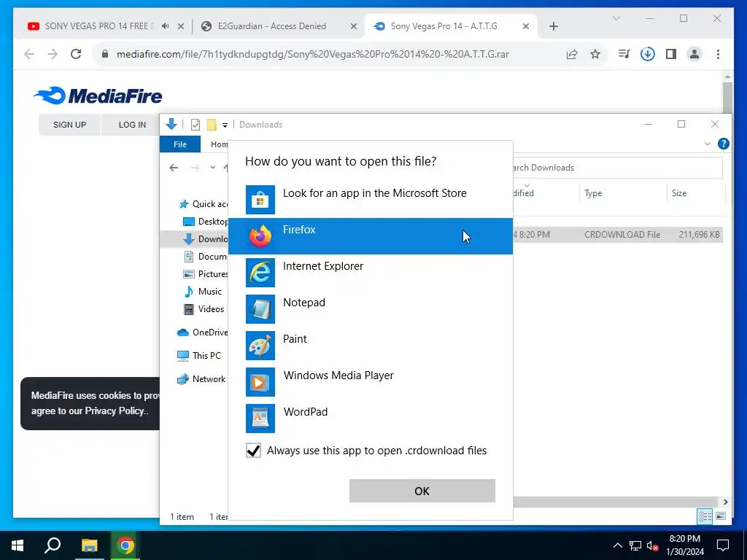The width and height of the screenshot is (747, 560).
Task: Open the Home tab in Explorer ribbon
Action: (x=219, y=144)
